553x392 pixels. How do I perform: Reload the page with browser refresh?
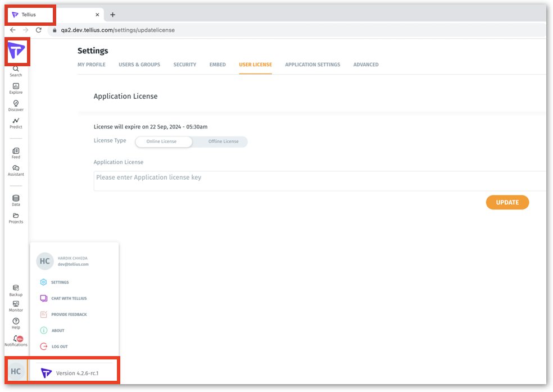click(38, 30)
